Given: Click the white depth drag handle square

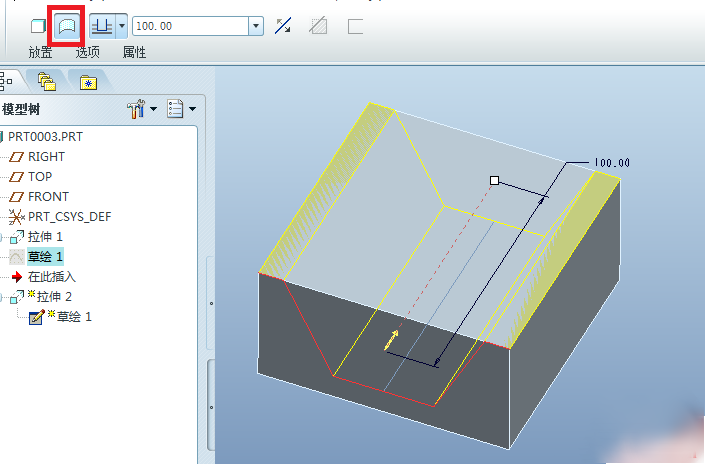Looking at the screenshot, I should point(494,180).
